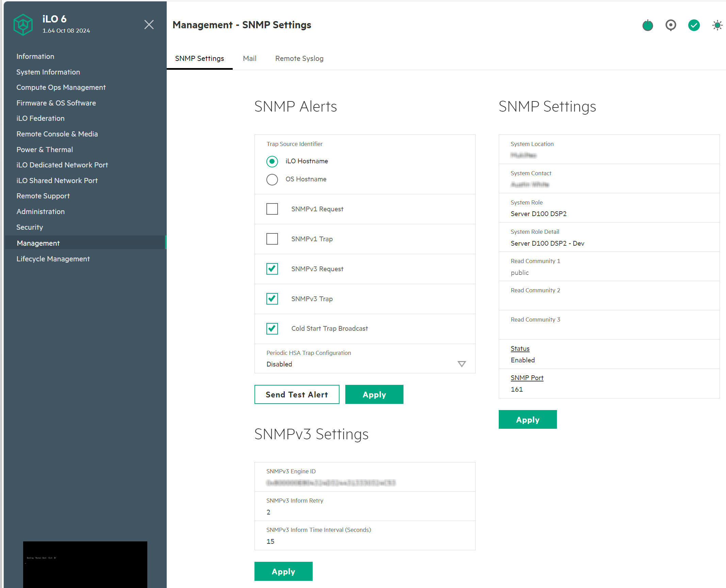This screenshot has height=588, width=726.
Task: Enable the SNMPv1 Request checkbox
Action: 272,209
